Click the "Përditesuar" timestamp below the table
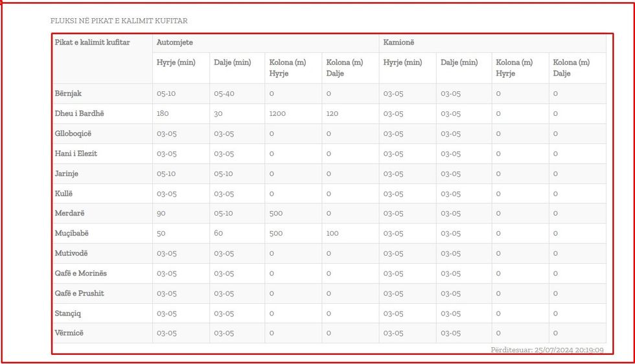Image resolution: width=635 pixels, height=364 pixels. point(547,350)
